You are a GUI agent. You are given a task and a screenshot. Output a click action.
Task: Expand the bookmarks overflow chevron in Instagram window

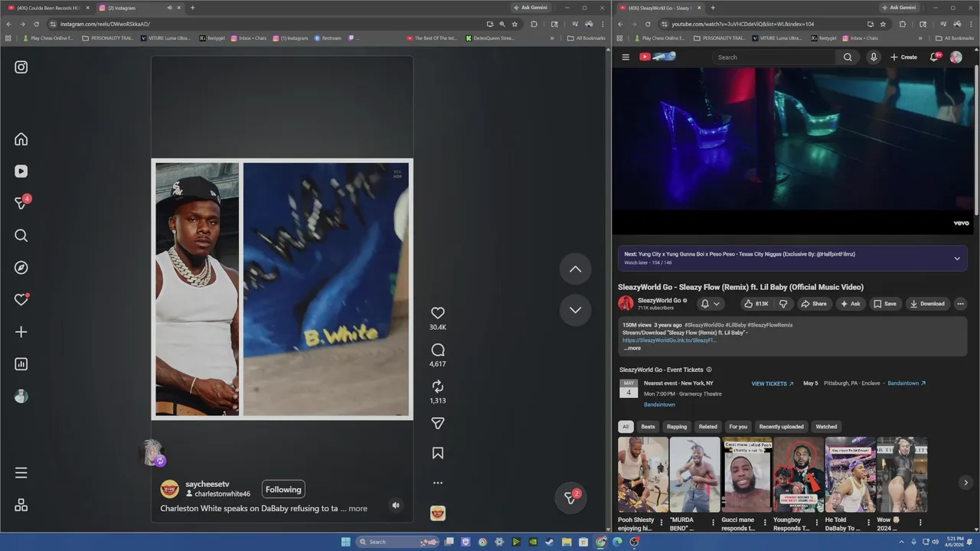[552, 38]
